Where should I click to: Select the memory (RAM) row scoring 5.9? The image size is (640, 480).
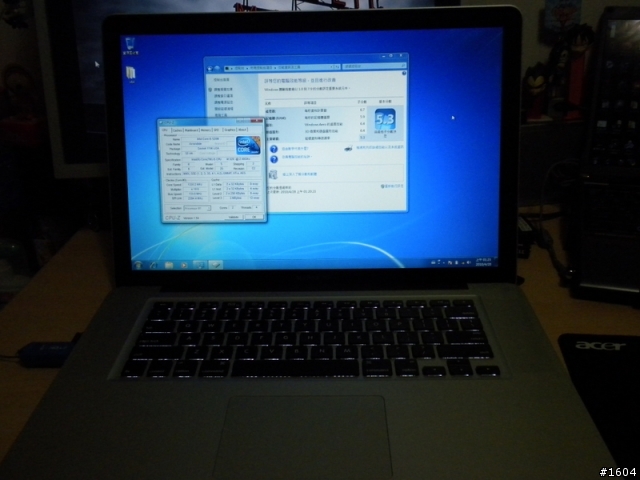(x=316, y=118)
